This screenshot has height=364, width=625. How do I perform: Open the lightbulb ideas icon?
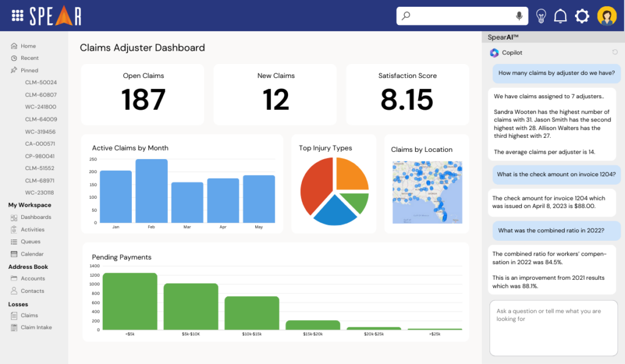pyautogui.click(x=540, y=16)
